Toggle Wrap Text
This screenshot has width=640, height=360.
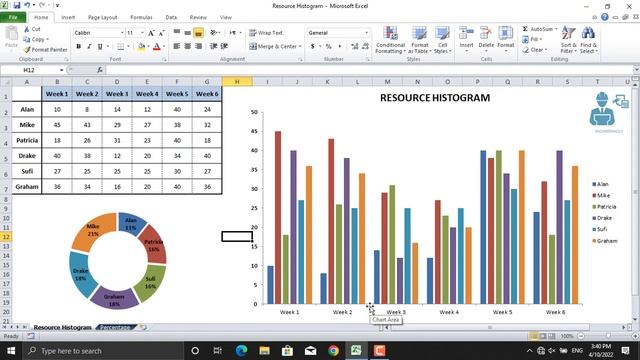coord(266,33)
